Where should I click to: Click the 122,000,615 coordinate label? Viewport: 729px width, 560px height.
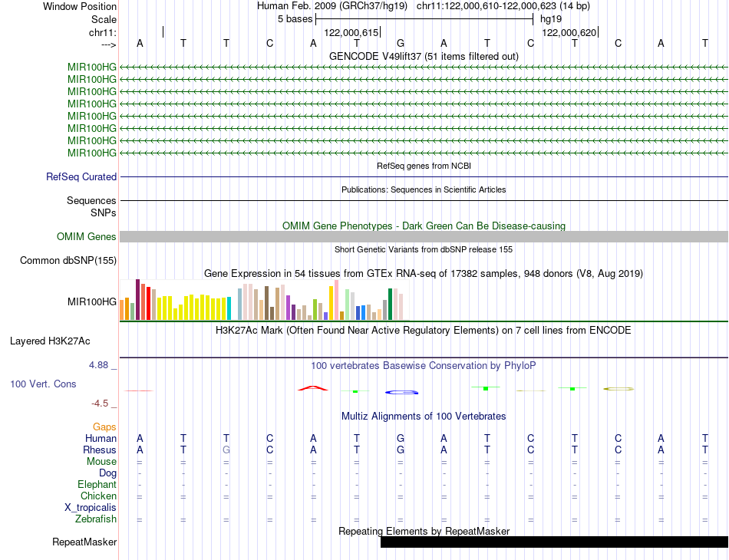click(351, 32)
